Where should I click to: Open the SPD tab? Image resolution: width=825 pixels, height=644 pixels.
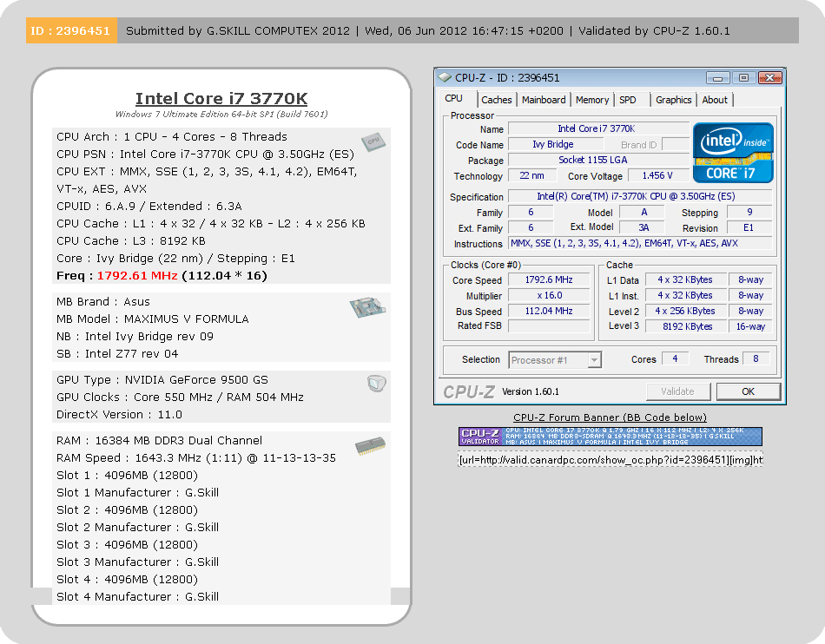click(628, 100)
